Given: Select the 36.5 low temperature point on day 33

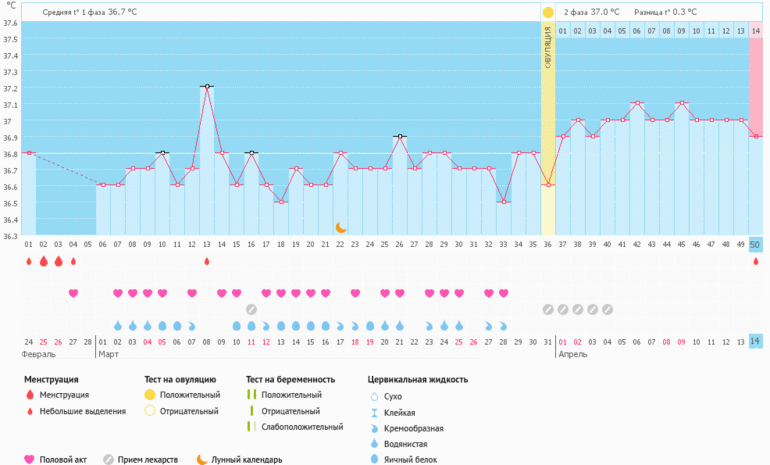Looking at the screenshot, I should [x=504, y=202].
